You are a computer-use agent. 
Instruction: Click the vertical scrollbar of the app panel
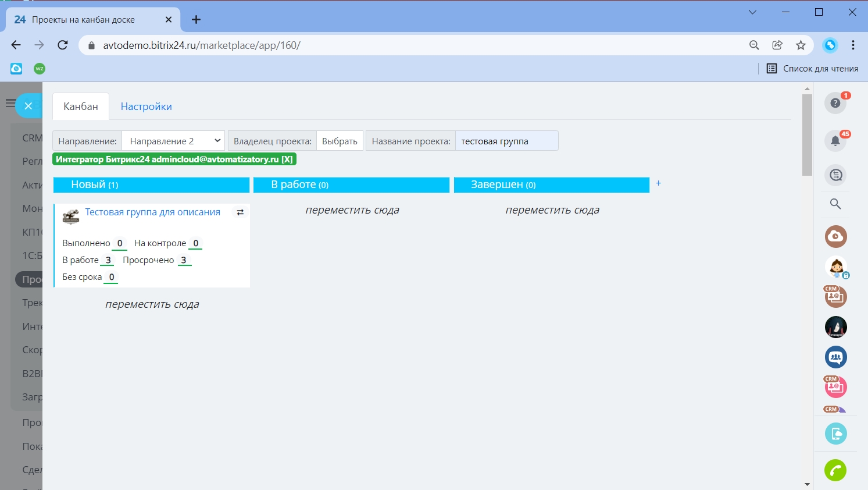pos(806,134)
